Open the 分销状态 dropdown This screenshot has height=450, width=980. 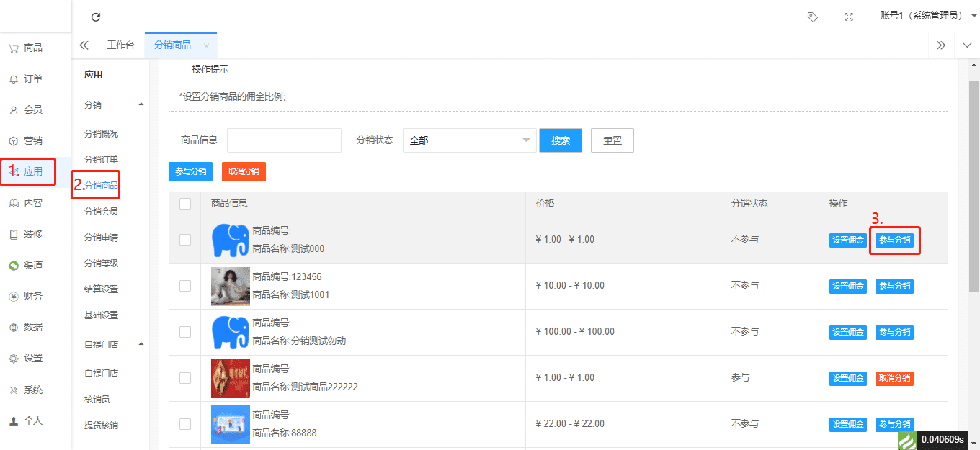click(469, 140)
